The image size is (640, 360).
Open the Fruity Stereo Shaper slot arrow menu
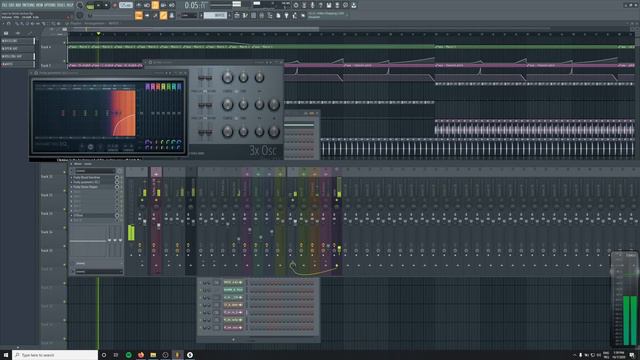[72, 187]
